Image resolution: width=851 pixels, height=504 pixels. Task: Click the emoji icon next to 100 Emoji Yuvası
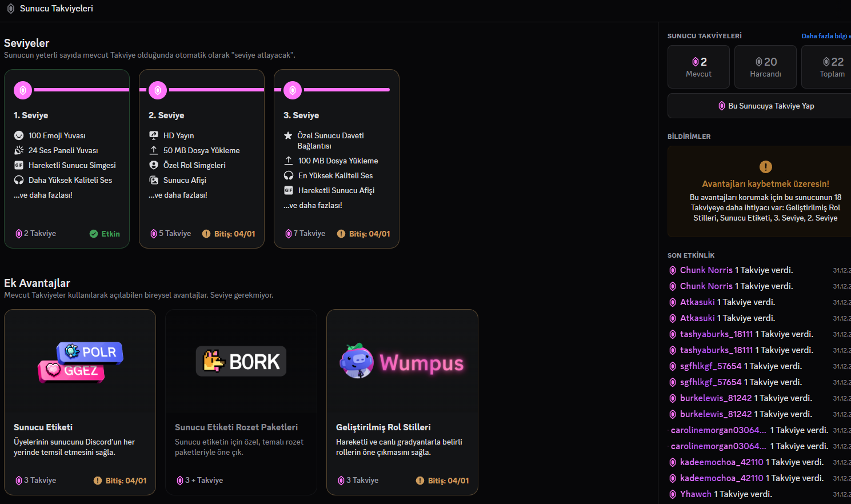19,135
